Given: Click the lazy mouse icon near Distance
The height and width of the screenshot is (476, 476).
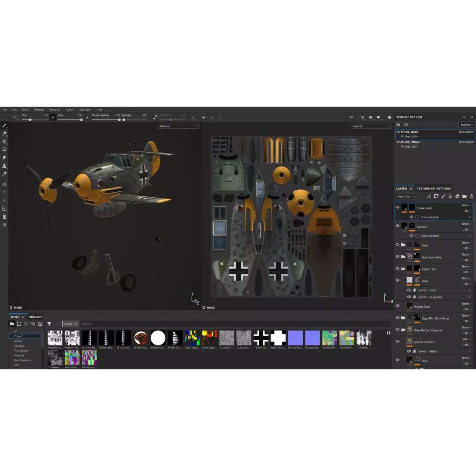Looking at the screenshot, I should pos(155,117).
